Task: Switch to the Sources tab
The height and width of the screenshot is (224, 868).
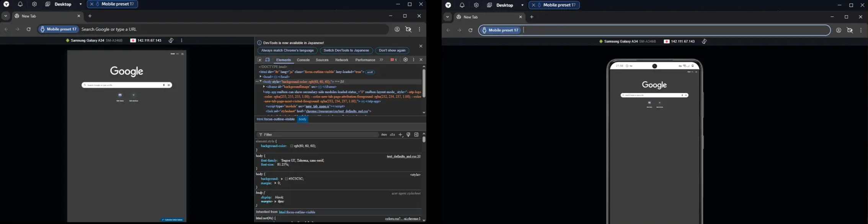Action: point(322,60)
